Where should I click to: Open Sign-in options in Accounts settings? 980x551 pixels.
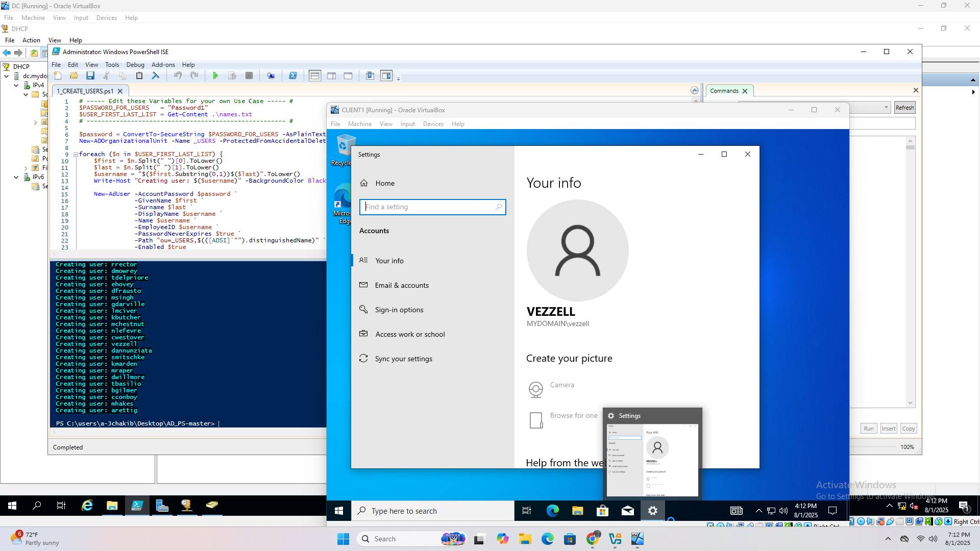pyautogui.click(x=399, y=310)
